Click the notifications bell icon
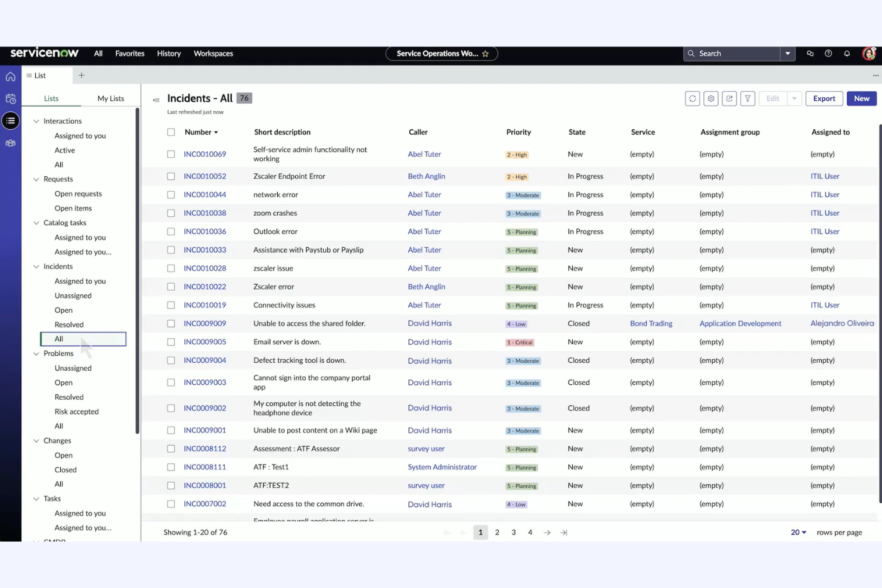The image size is (882, 588). 846,53
